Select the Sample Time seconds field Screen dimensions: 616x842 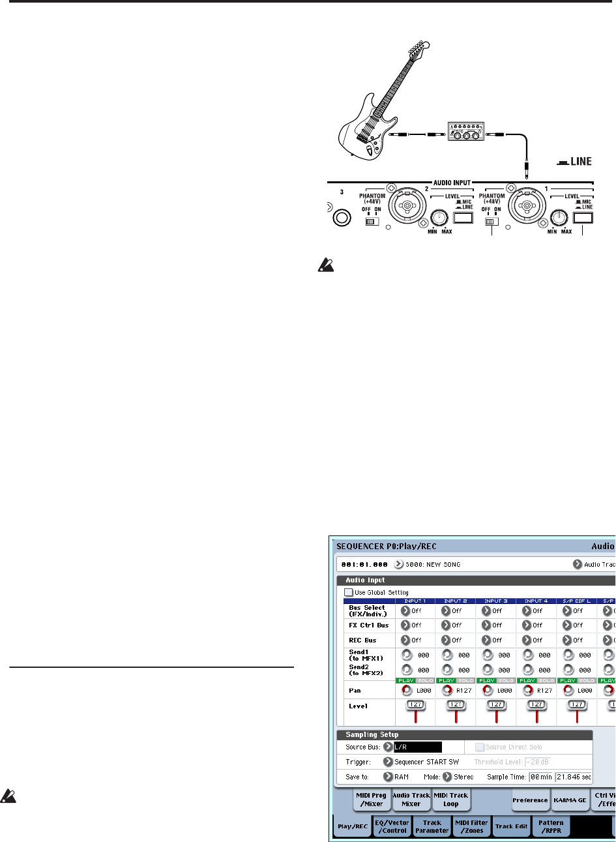[574, 777]
